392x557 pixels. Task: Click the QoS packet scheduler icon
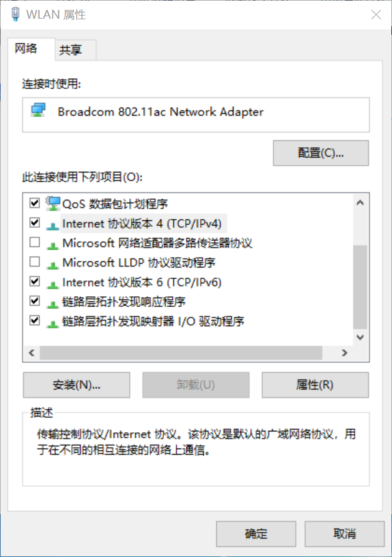53,203
